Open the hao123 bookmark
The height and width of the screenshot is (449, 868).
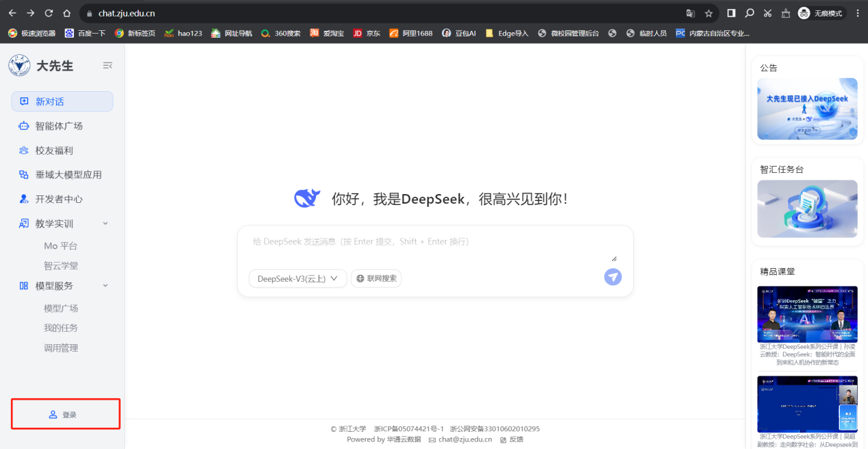183,33
